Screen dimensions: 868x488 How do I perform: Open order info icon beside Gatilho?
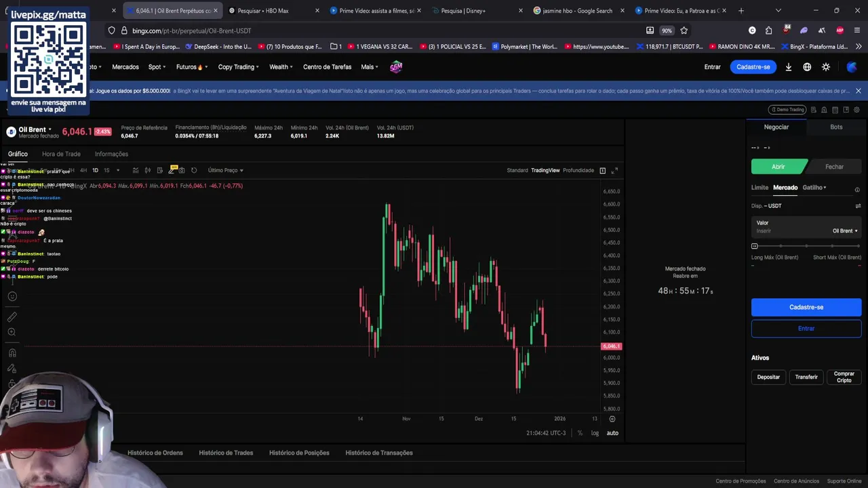(x=857, y=190)
